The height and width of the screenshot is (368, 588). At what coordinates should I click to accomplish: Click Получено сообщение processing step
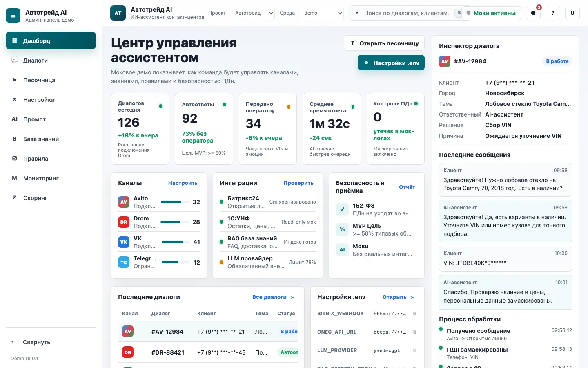point(506,334)
